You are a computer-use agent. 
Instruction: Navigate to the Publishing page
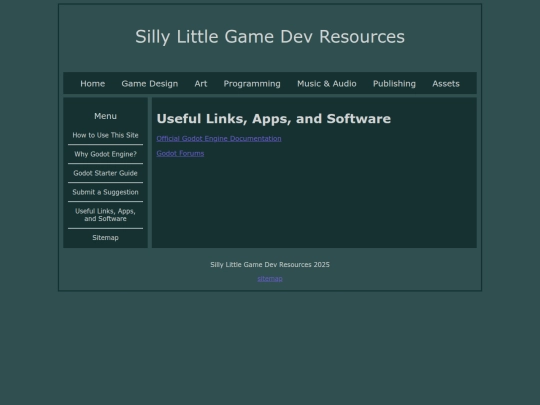[394, 84]
